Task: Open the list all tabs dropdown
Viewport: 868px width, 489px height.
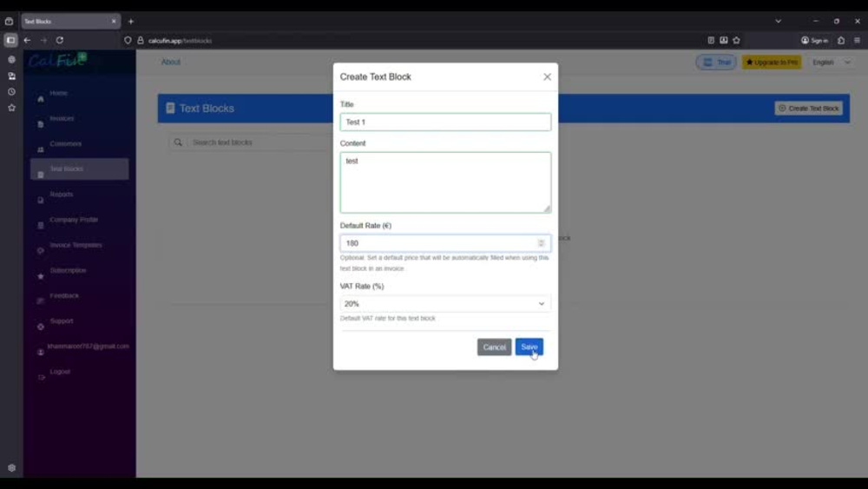Action: coord(779,22)
